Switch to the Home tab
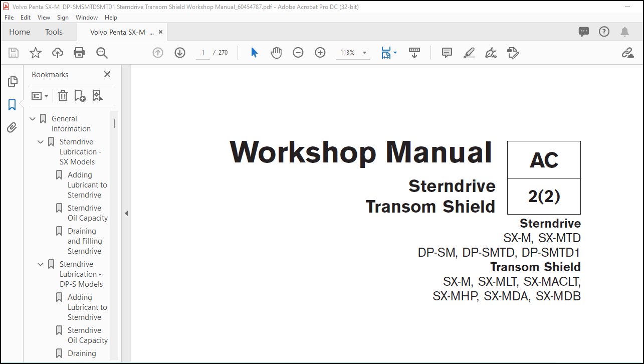The height and width of the screenshot is (364, 644). click(20, 32)
